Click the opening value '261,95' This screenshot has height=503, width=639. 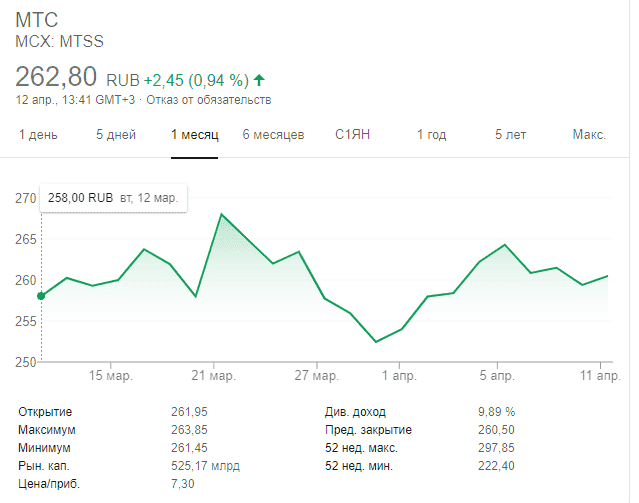[x=189, y=412]
